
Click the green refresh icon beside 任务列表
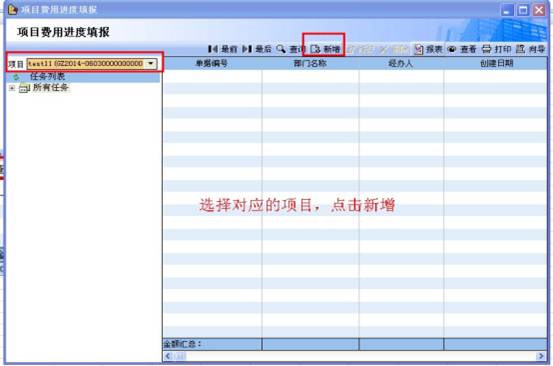tap(16, 77)
